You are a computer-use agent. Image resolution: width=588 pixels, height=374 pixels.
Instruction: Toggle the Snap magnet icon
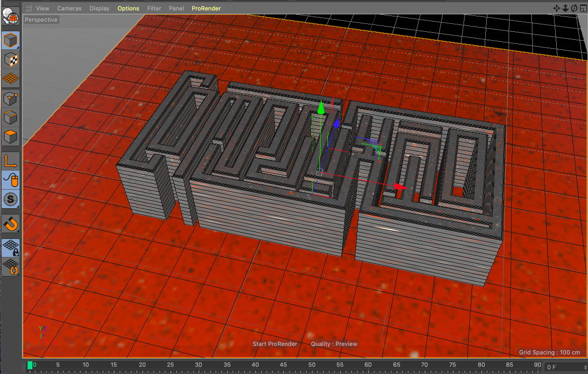click(x=11, y=224)
